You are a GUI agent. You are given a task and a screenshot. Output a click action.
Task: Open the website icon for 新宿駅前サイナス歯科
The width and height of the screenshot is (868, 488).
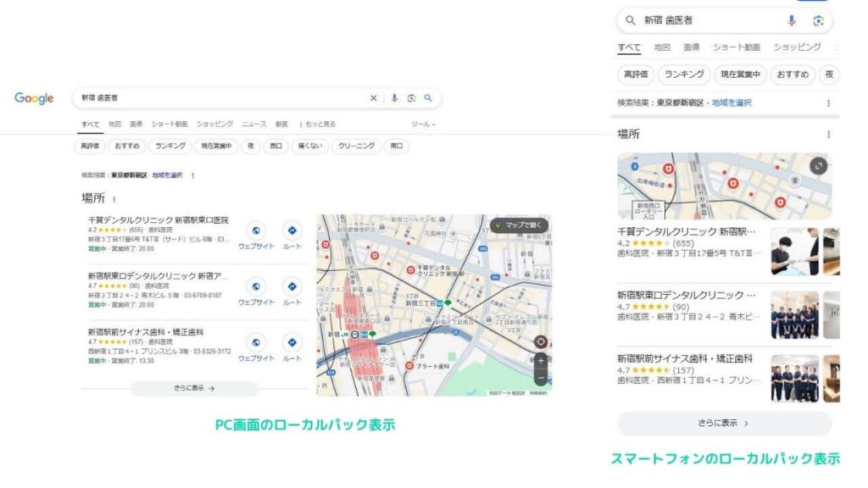256,342
